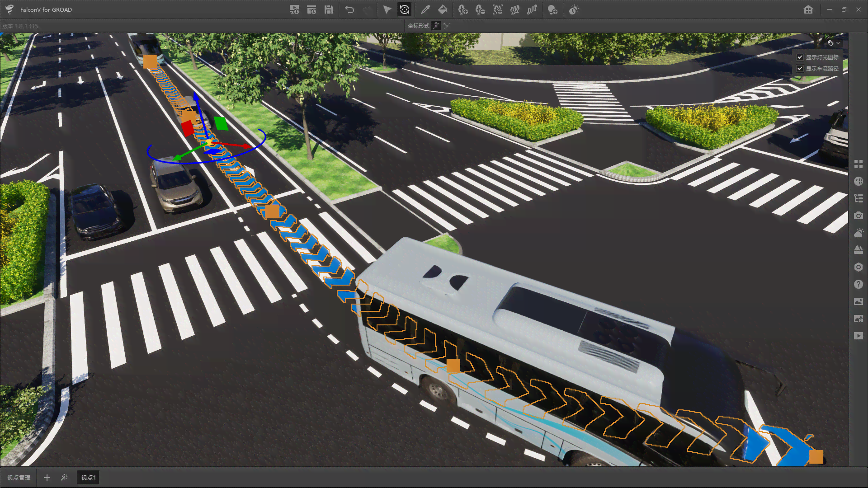Choose the paint bucket fill tool
The width and height of the screenshot is (868, 488).
443,9
